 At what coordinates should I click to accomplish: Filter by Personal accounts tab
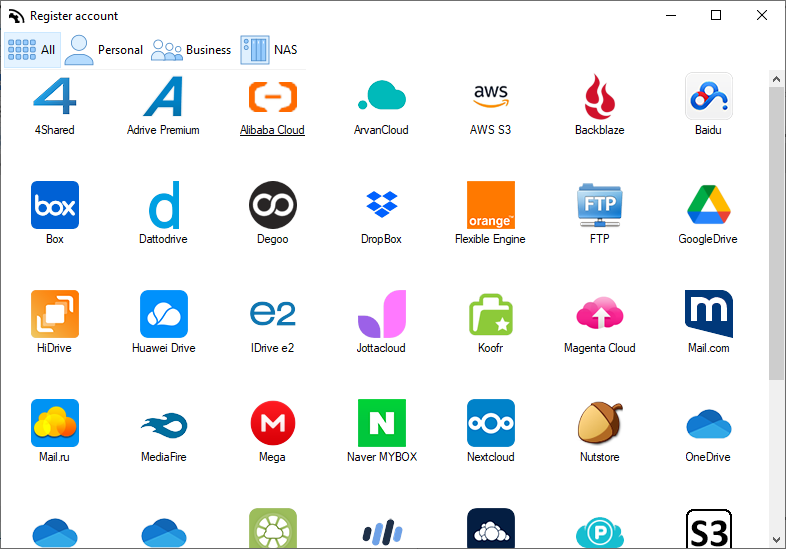coord(104,50)
